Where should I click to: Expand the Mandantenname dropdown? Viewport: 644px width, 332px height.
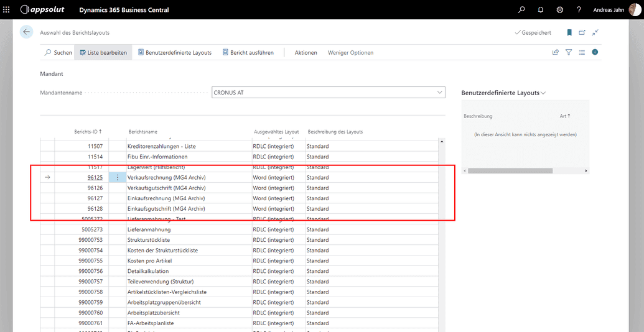(x=439, y=93)
